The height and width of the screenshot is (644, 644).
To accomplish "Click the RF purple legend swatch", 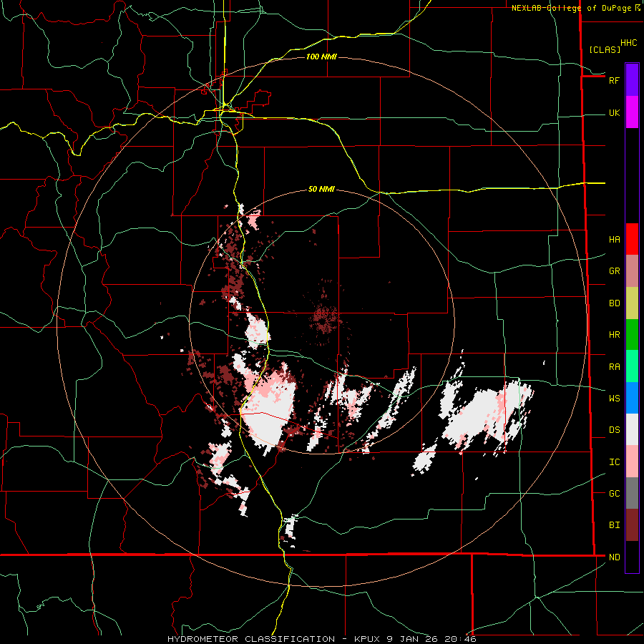I will pyautogui.click(x=632, y=80).
